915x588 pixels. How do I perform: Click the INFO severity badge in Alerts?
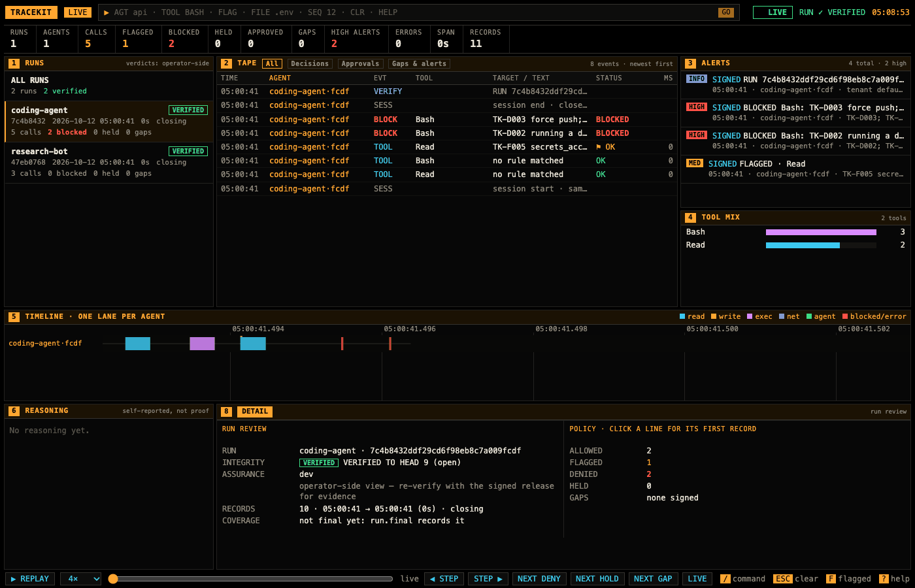(x=697, y=79)
